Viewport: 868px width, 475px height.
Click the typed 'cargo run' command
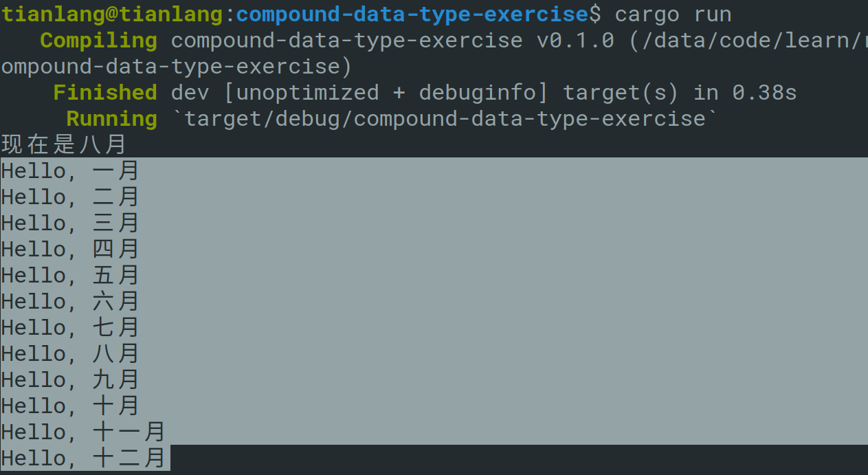pos(673,14)
